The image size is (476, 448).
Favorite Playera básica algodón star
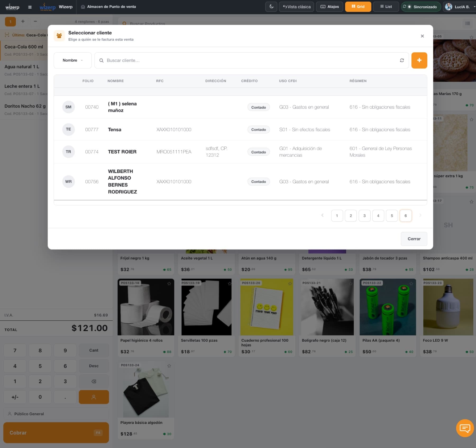tap(169, 366)
